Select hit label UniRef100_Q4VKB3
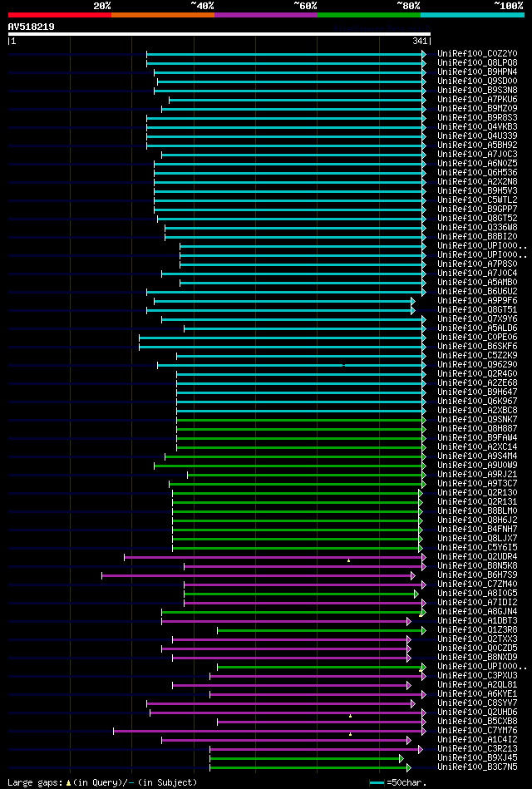This screenshot has height=789, width=532. pyautogui.click(x=477, y=127)
